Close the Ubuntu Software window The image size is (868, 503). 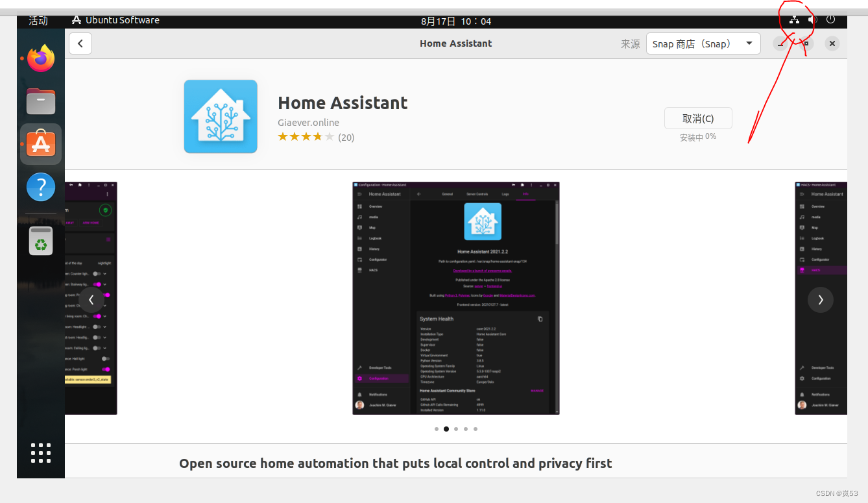pyautogui.click(x=832, y=43)
